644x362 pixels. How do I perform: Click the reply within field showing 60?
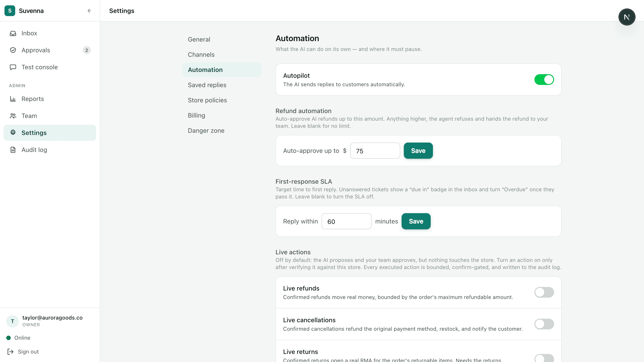346,221
